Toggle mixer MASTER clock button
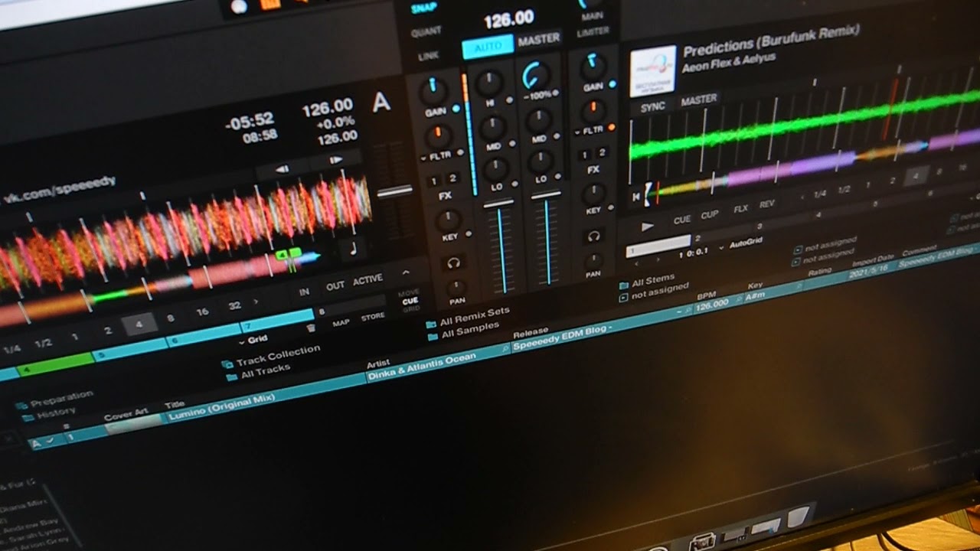Screen dimensions: 980x551 538,40
